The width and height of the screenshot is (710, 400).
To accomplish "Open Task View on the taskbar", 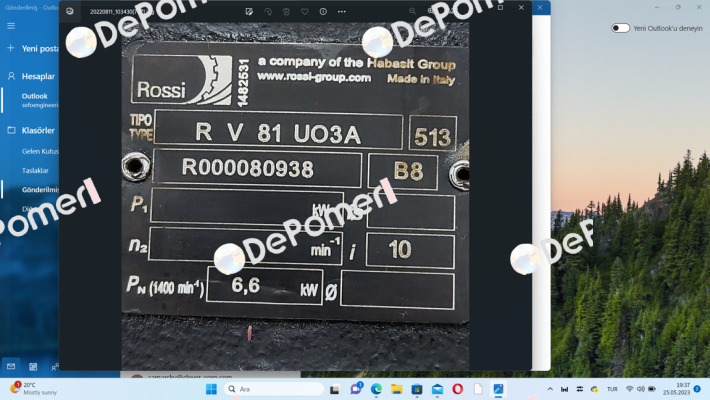I will (x=335, y=389).
